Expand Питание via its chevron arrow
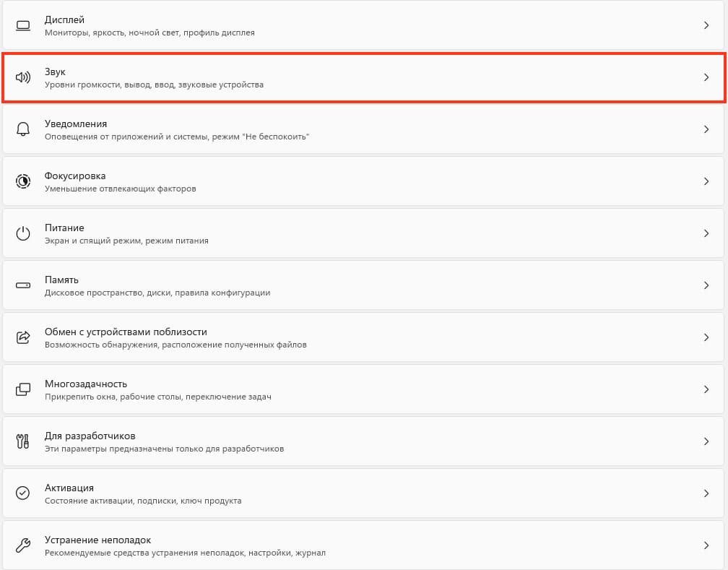The width and height of the screenshot is (728, 570). tap(706, 233)
